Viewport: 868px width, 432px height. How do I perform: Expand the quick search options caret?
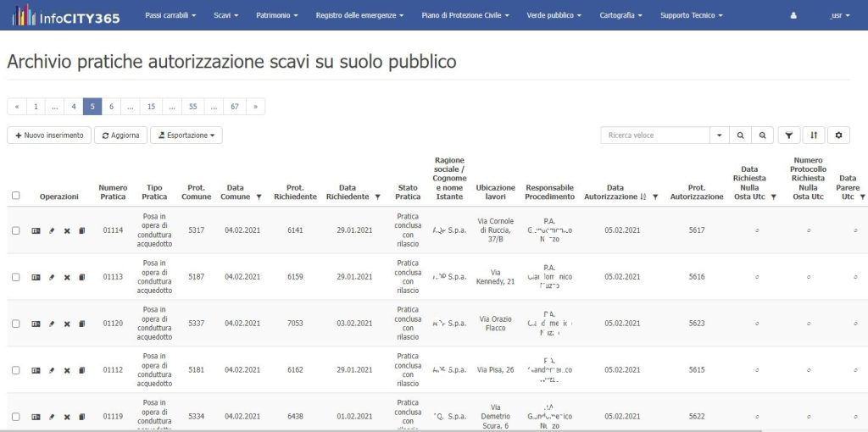point(719,135)
